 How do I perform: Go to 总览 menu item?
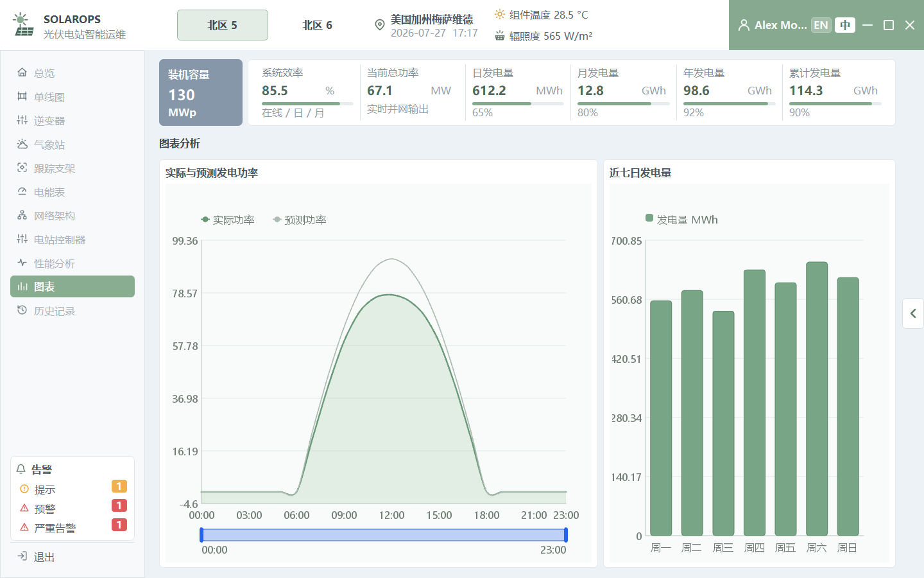(x=73, y=73)
